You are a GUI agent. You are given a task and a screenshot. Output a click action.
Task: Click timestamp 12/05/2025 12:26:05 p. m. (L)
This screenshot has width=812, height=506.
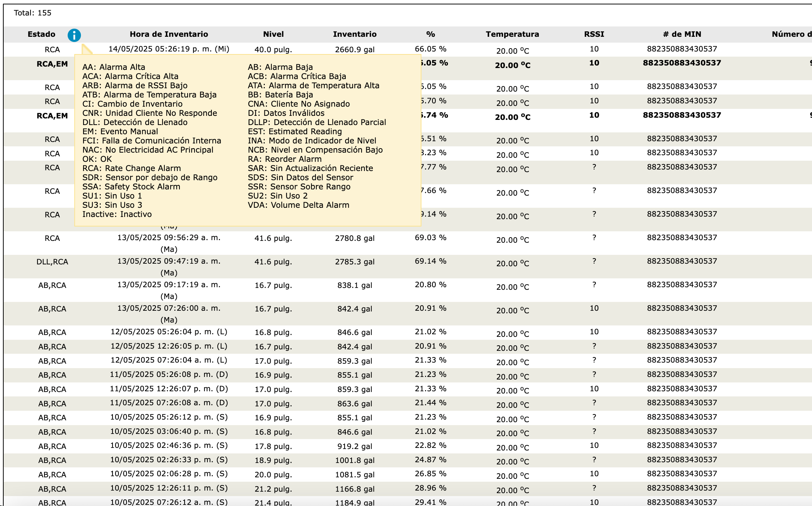(x=169, y=346)
